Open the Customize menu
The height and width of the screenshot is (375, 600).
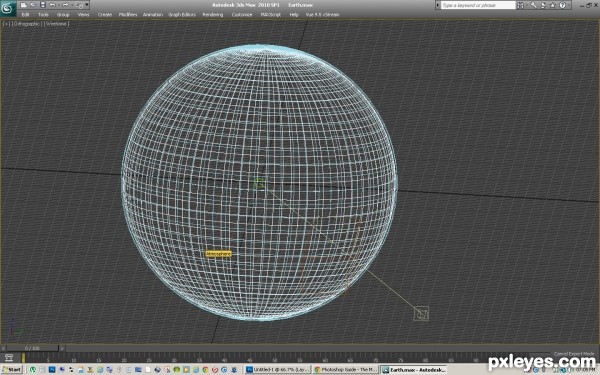(x=242, y=15)
